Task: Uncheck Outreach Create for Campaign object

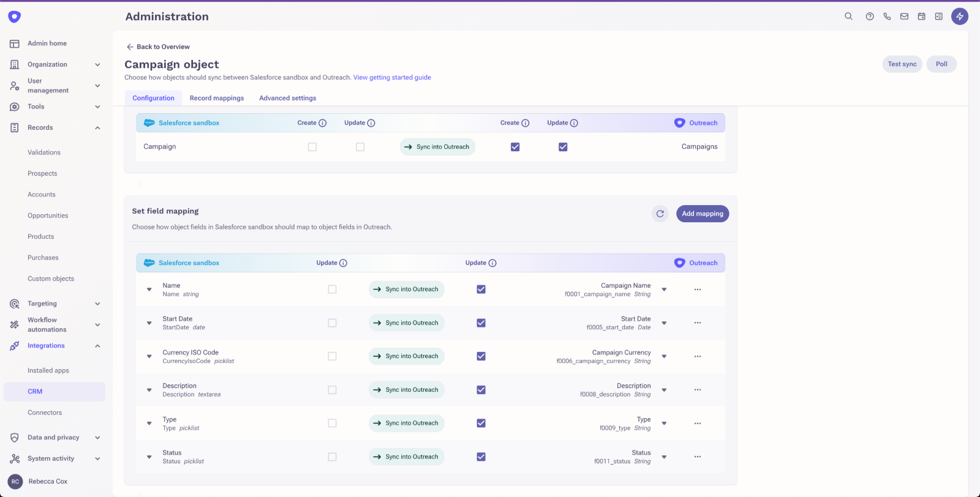Action: click(x=515, y=147)
